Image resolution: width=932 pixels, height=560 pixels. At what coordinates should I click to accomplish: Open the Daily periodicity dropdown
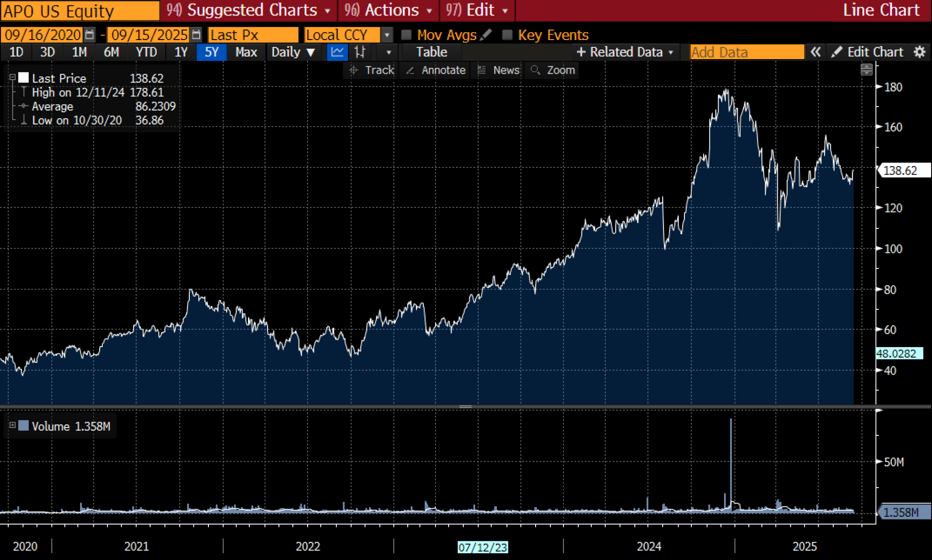pos(293,52)
